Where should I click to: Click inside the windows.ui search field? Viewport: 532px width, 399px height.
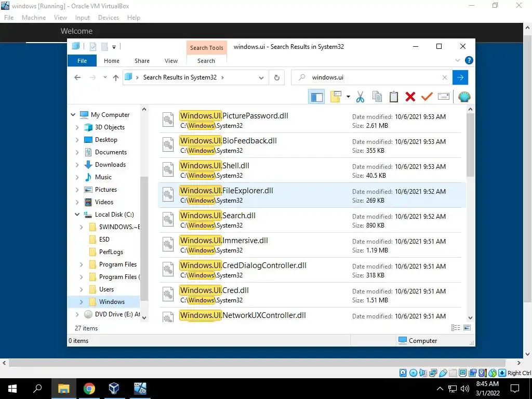pos(371,78)
